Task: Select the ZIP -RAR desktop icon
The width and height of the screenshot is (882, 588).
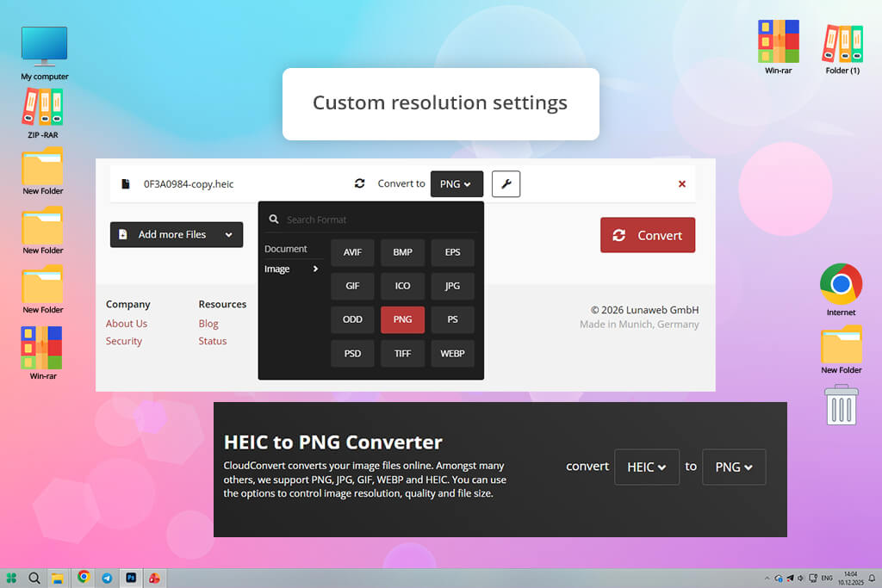Action: (43, 114)
